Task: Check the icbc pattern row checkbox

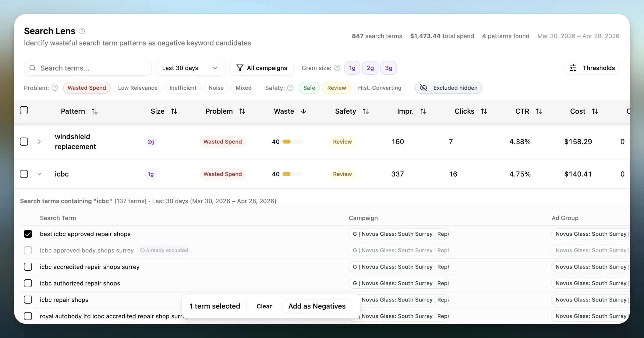Action: click(x=24, y=174)
